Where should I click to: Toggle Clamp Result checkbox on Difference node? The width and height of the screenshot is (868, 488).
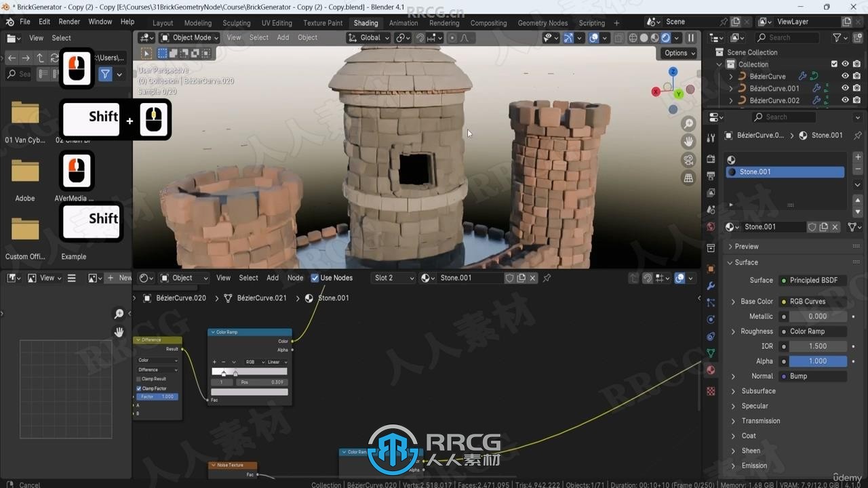click(x=139, y=379)
